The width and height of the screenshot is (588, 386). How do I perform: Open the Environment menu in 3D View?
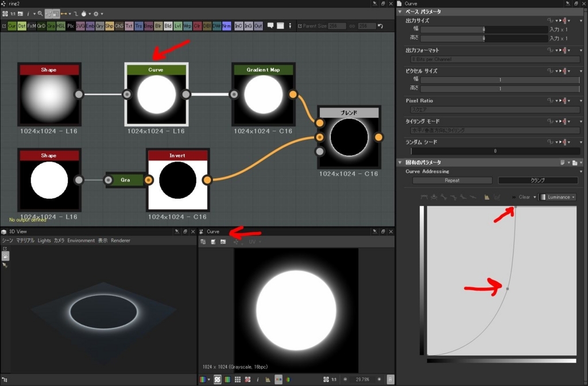pyautogui.click(x=81, y=241)
